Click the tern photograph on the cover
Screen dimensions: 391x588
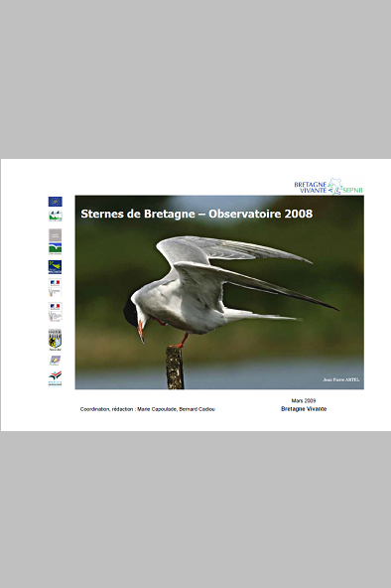(219, 292)
